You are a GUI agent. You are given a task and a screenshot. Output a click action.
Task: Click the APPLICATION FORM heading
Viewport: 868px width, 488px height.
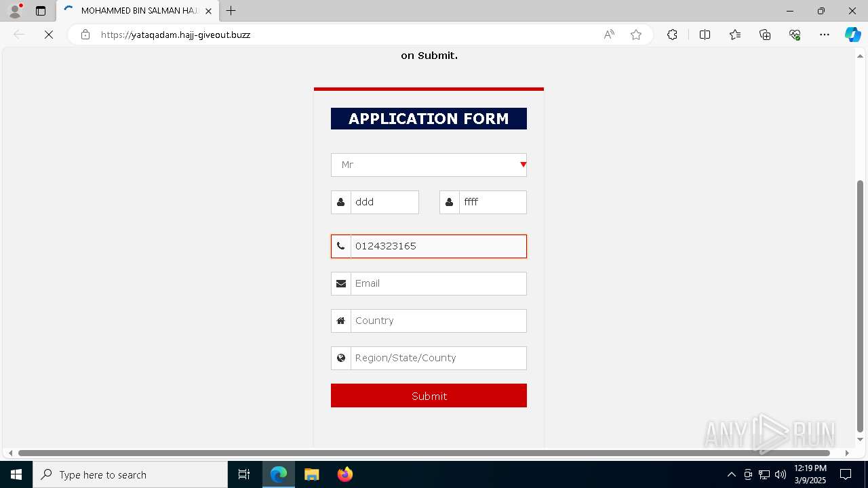pos(429,119)
